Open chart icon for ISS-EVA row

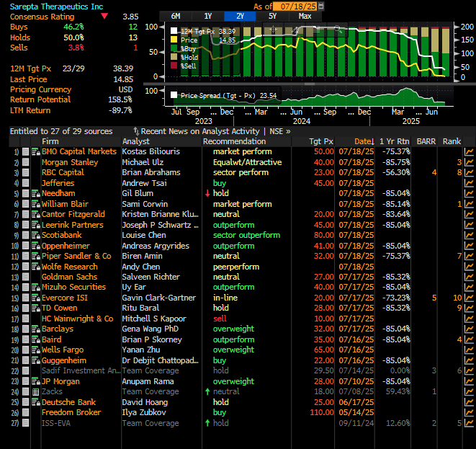coord(469,423)
